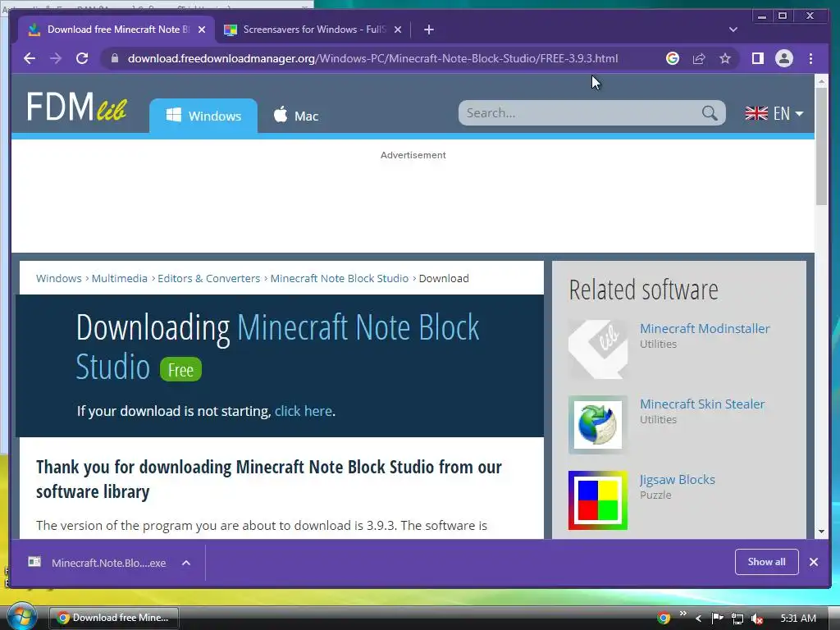Open the Google icon in address bar
This screenshot has height=630, width=840.
[673, 58]
